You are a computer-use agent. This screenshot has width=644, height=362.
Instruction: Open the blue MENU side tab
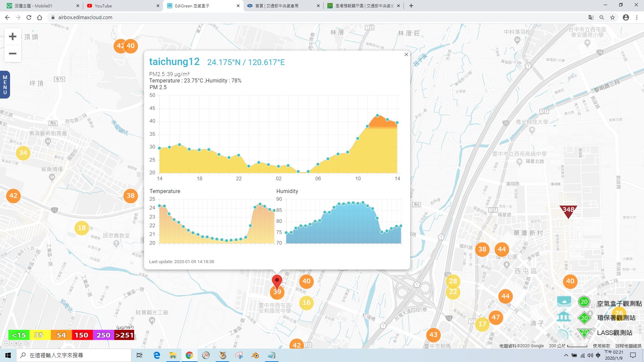[x=5, y=85]
